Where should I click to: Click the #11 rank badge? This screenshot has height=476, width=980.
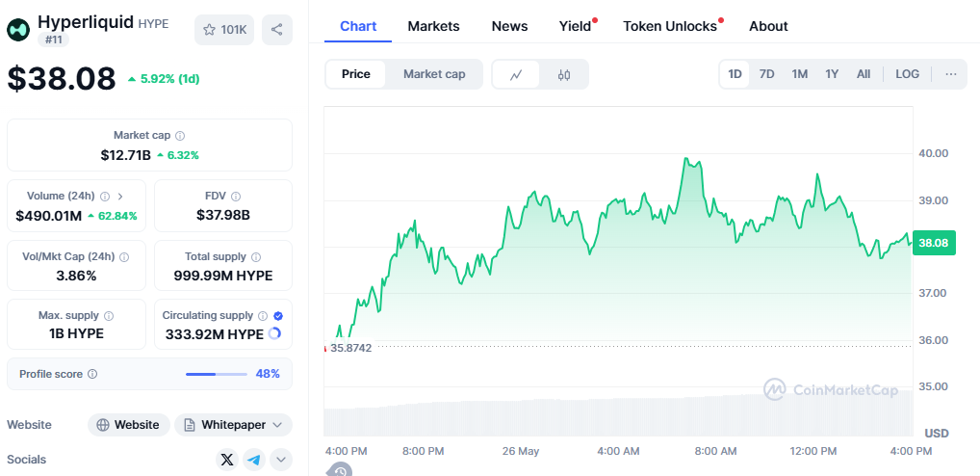(x=53, y=40)
